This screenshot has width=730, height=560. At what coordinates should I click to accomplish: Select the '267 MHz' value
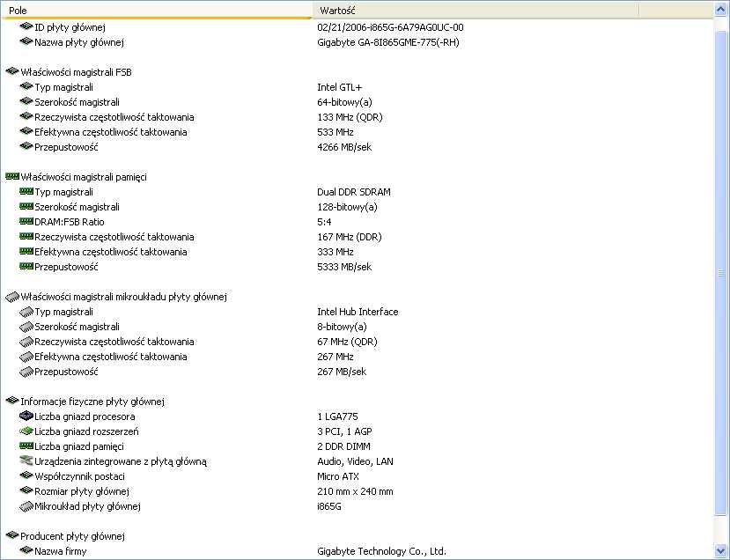(x=336, y=357)
